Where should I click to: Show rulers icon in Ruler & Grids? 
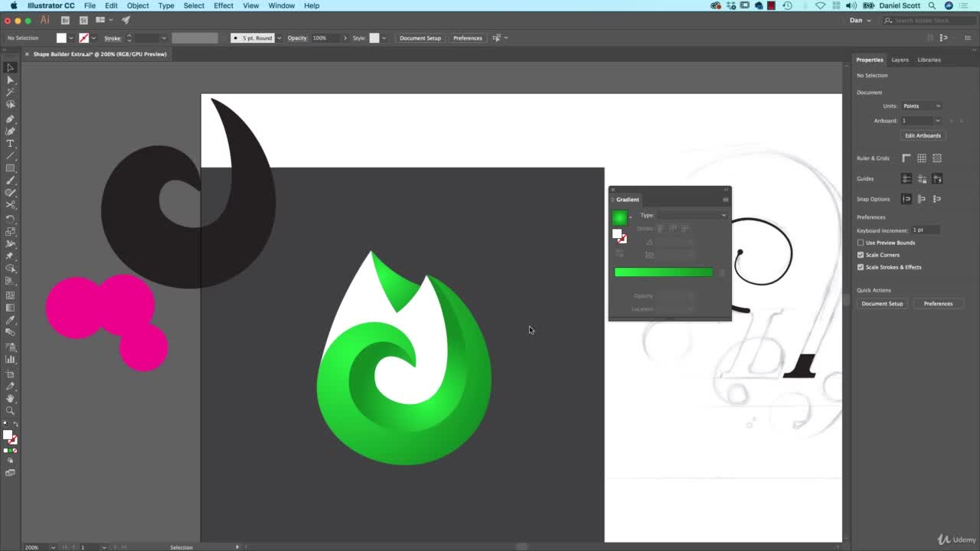(906, 158)
